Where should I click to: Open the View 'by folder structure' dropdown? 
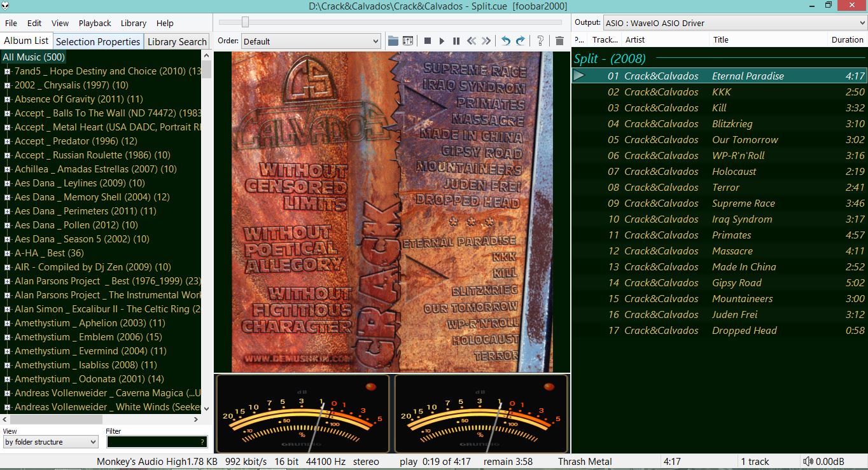pos(50,442)
